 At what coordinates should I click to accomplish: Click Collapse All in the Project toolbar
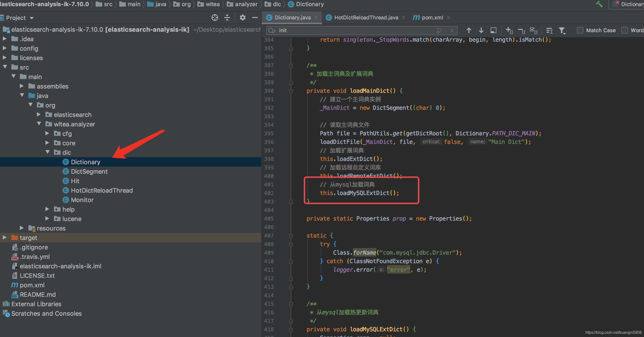(227, 18)
